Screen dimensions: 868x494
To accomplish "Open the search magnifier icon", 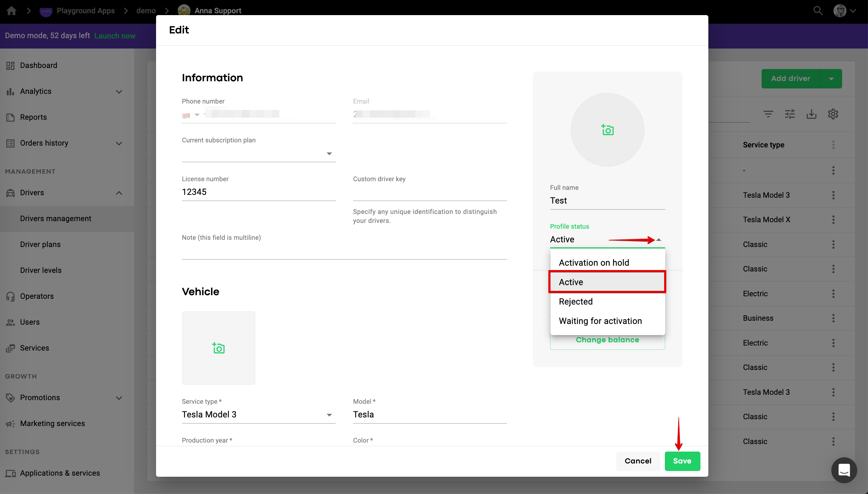I will point(818,11).
